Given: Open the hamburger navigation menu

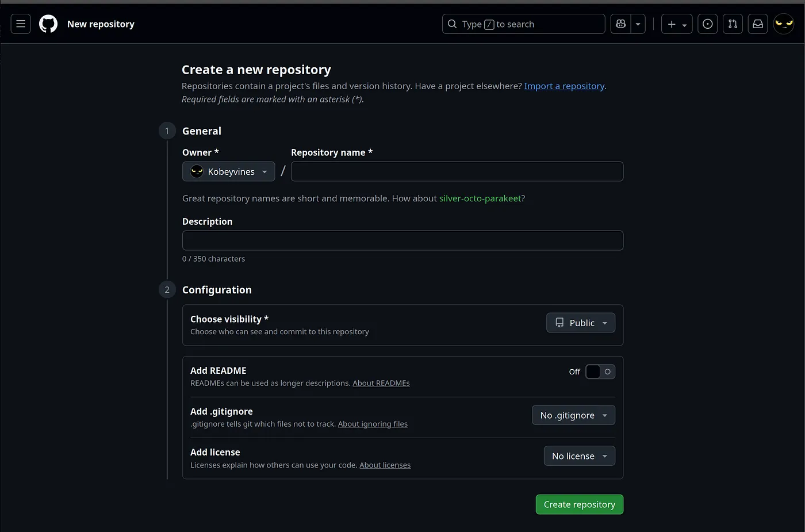Looking at the screenshot, I should (x=21, y=24).
